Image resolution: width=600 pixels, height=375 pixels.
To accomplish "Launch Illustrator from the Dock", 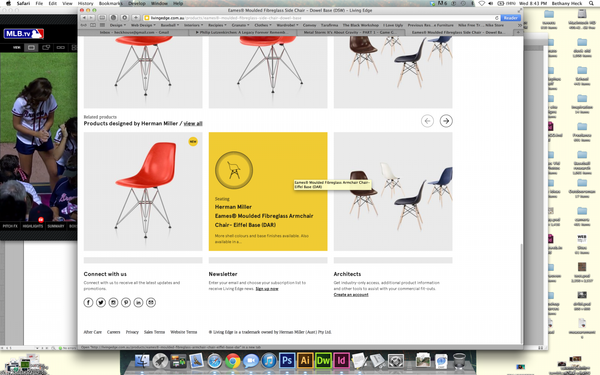I will click(x=305, y=360).
